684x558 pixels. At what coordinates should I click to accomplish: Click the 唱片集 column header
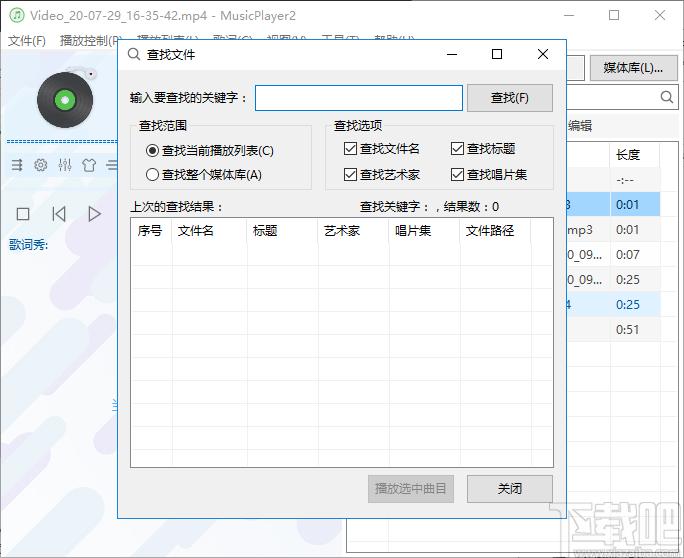click(424, 230)
